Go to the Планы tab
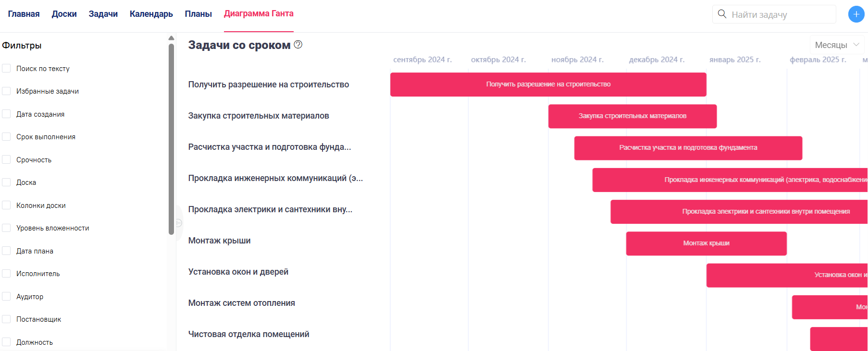This screenshot has width=868, height=351. tap(198, 14)
